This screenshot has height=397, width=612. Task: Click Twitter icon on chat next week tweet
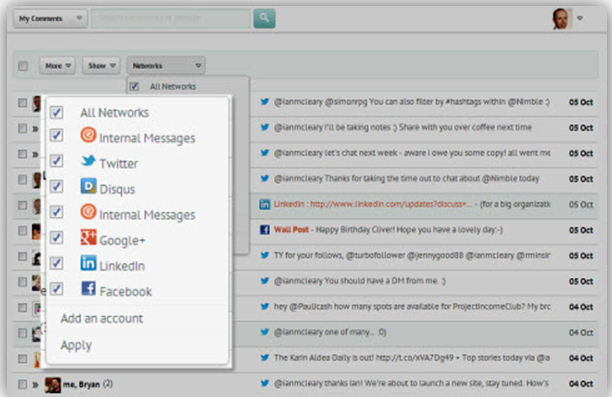pos(265,153)
